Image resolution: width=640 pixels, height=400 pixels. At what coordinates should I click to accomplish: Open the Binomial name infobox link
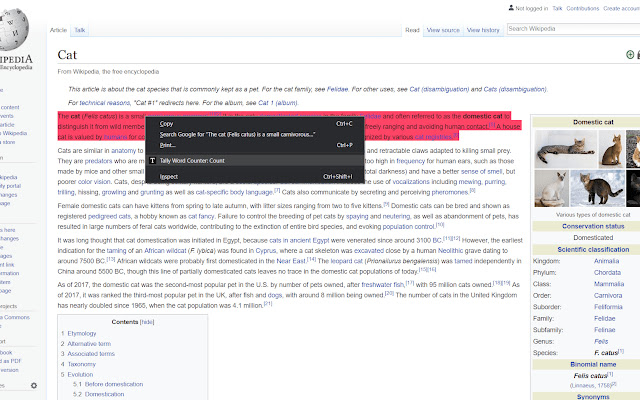point(593,364)
